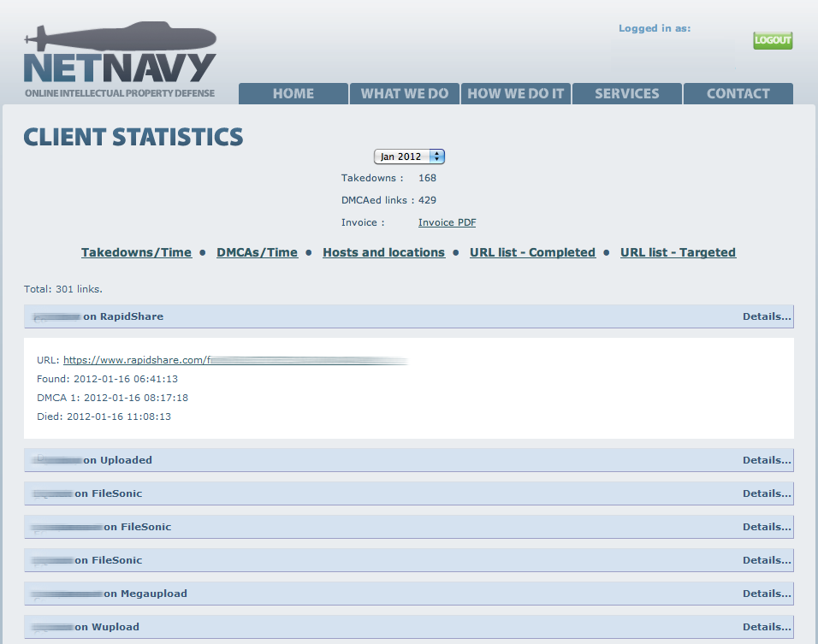Screen dimensions: 818x644
Task: Click the Client Statistics heading
Action: point(133,137)
